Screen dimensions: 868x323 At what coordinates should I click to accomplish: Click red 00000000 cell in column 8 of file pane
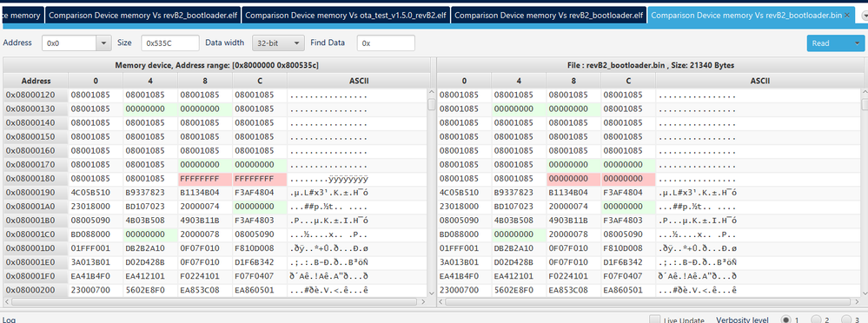[573, 178]
